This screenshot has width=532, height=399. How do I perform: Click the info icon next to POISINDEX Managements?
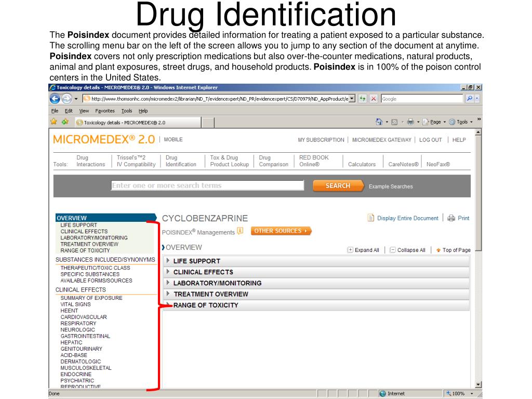240,231
